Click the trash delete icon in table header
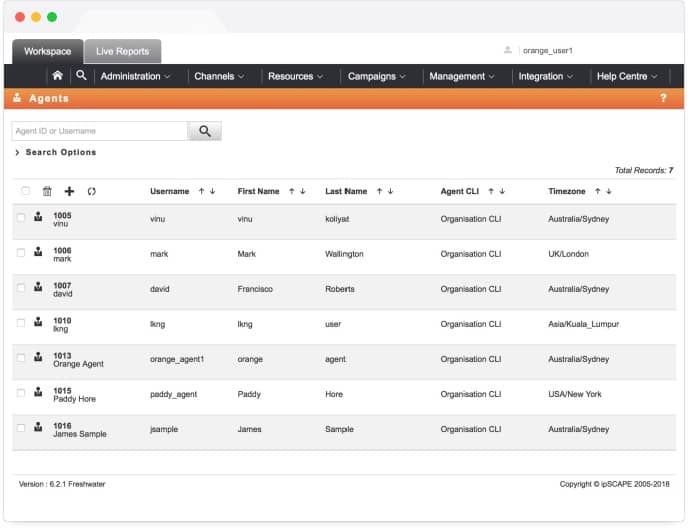This screenshot has height=529, width=688. 47,191
